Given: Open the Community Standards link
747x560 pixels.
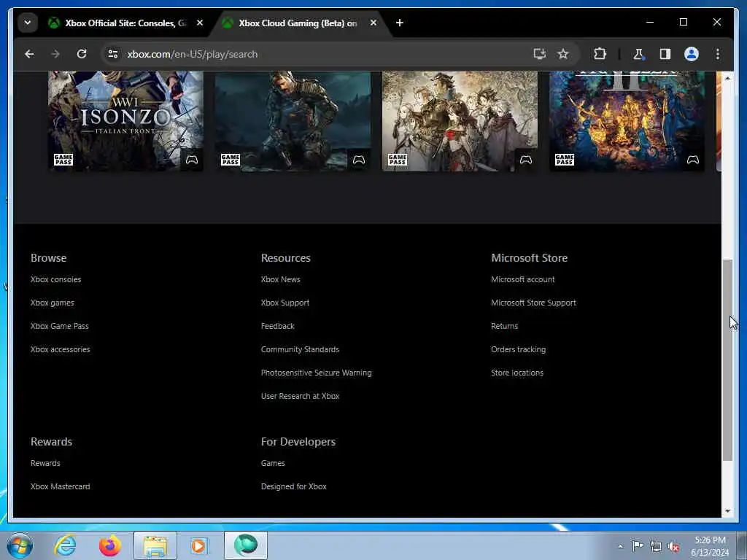Looking at the screenshot, I should click(x=300, y=349).
